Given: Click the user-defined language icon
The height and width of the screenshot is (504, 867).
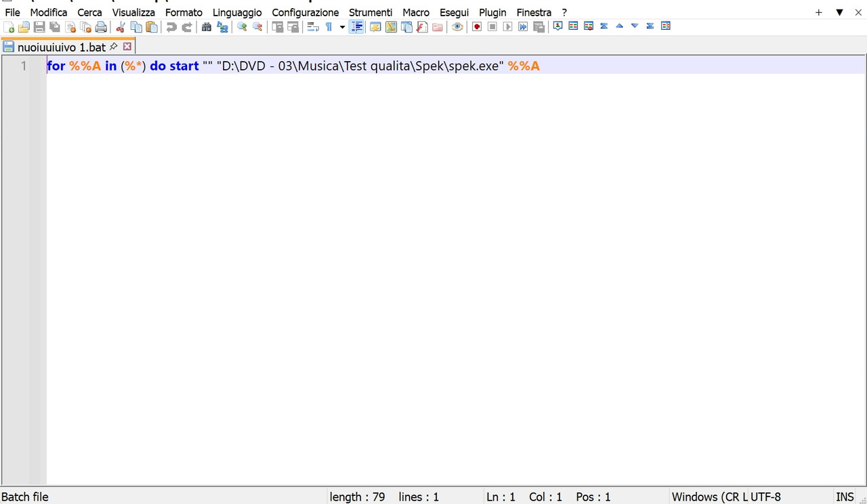Looking at the screenshot, I should [x=375, y=27].
